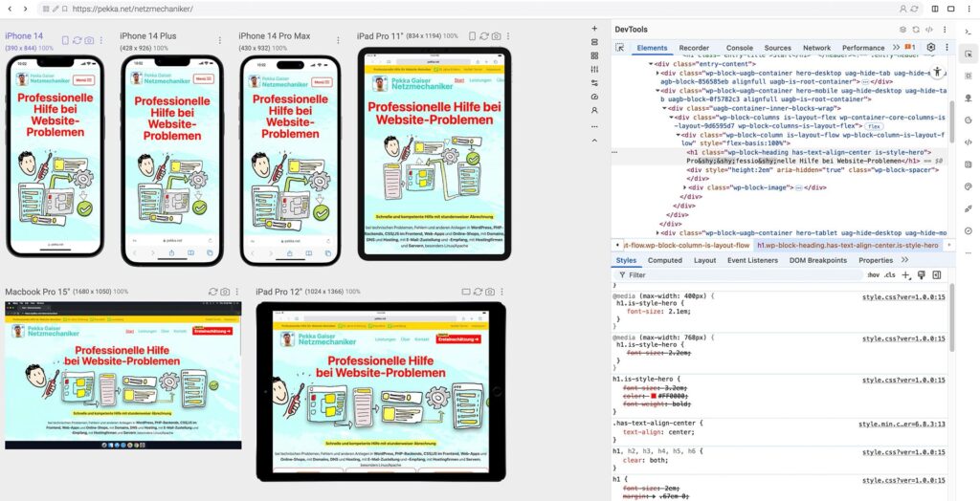Open style.min.css source link

pos(901,424)
